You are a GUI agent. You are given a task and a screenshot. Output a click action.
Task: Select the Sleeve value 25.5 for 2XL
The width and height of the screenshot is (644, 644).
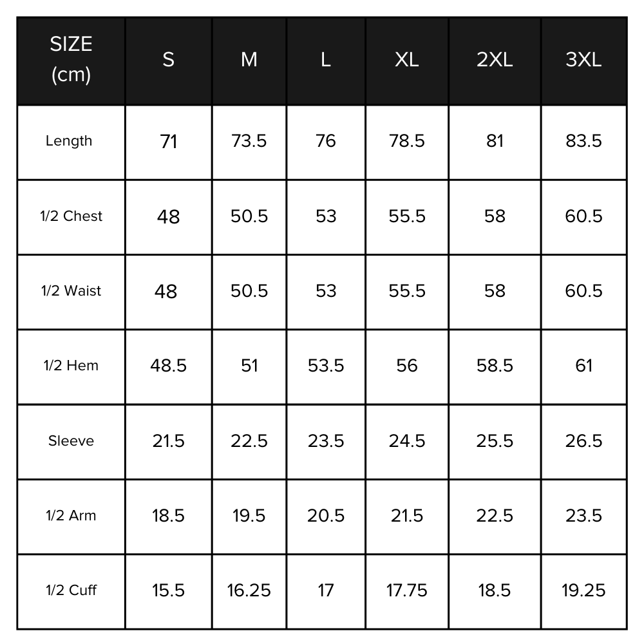495,441
